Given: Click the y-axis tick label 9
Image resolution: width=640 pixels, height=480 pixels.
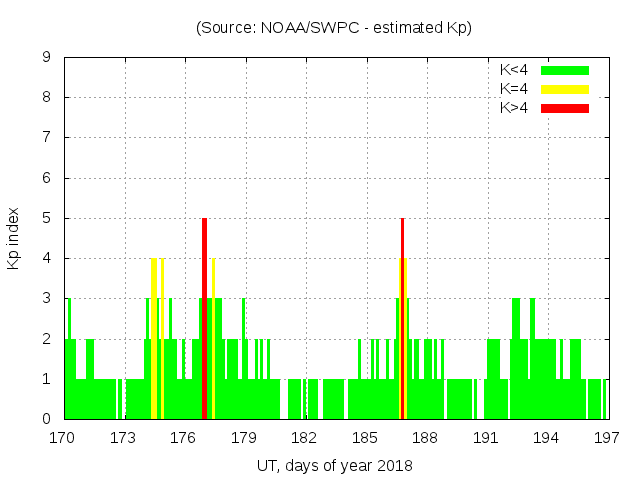Looking at the screenshot, I should (47, 58).
